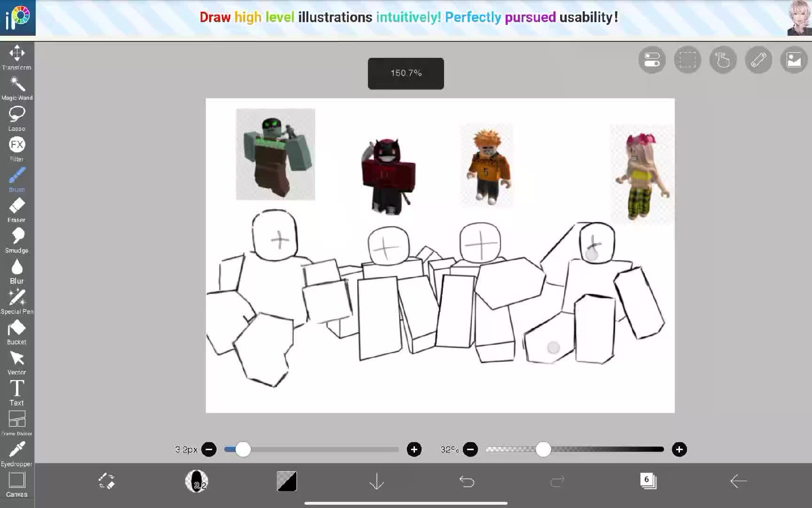Increase brush opacity with plus button
The width and height of the screenshot is (812, 508).
[x=679, y=450]
